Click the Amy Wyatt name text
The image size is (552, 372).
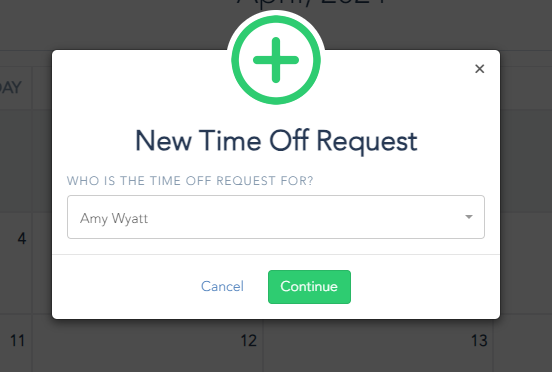[x=114, y=219]
